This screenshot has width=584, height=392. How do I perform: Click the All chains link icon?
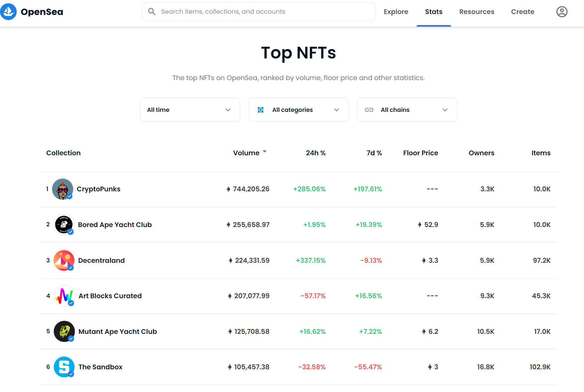pos(369,110)
